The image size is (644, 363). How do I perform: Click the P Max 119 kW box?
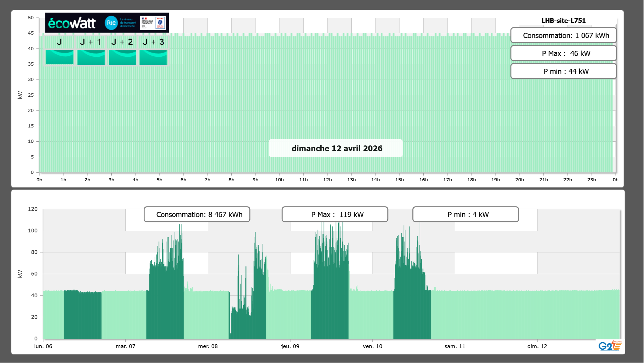tap(335, 214)
